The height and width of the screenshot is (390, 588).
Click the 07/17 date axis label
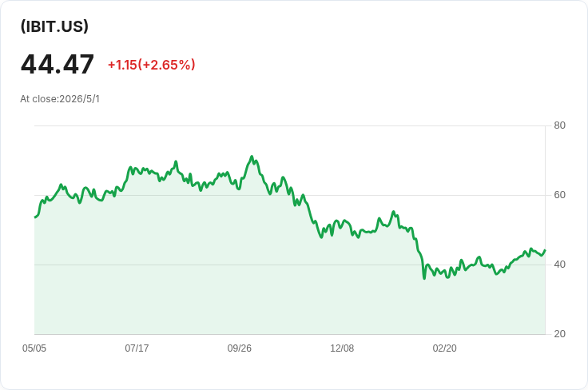(x=137, y=348)
